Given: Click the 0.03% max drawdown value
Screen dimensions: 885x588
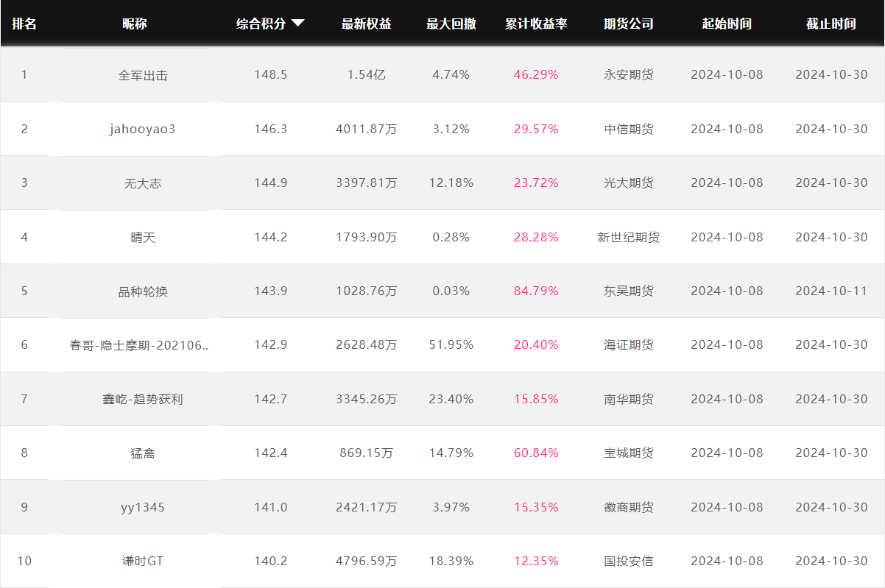Looking at the screenshot, I should [451, 291].
